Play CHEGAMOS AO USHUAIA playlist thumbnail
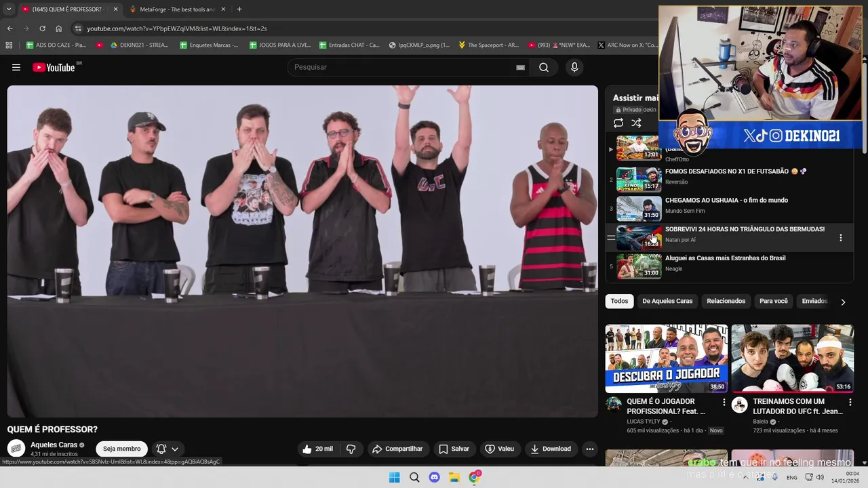Image resolution: width=868 pixels, height=488 pixels. (639, 209)
